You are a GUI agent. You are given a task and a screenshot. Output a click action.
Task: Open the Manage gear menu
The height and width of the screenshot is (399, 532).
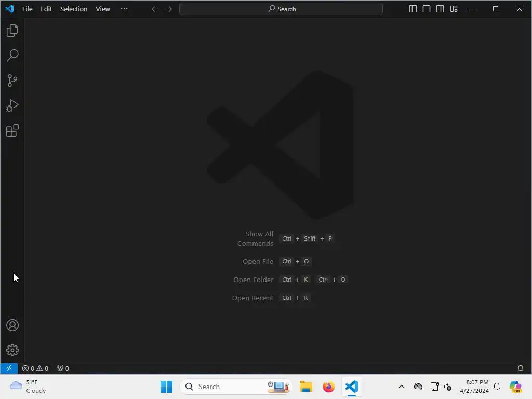(12, 350)
